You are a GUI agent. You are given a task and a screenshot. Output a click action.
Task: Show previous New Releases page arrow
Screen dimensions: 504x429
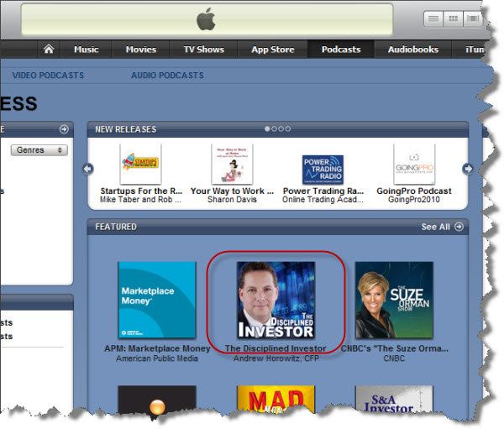(x=88, y=169)
